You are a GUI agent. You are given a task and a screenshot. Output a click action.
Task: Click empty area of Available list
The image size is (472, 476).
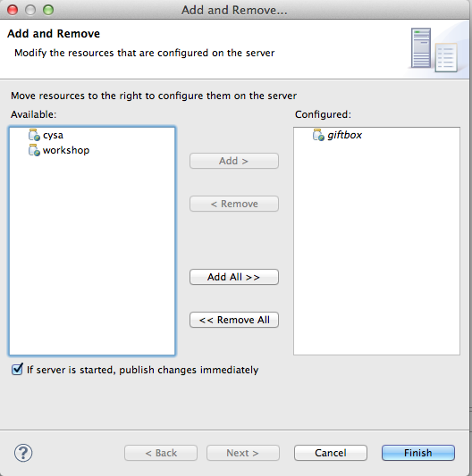(92, 255)
